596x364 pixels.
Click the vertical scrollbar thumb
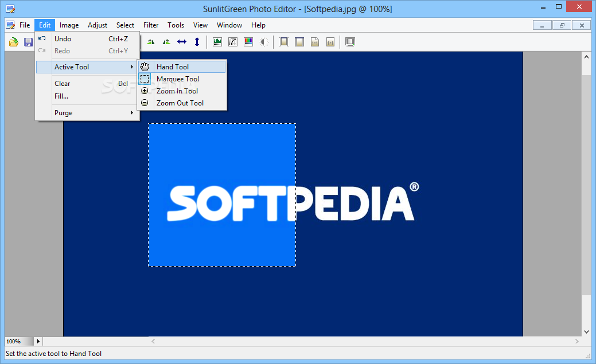pos(586,185)
